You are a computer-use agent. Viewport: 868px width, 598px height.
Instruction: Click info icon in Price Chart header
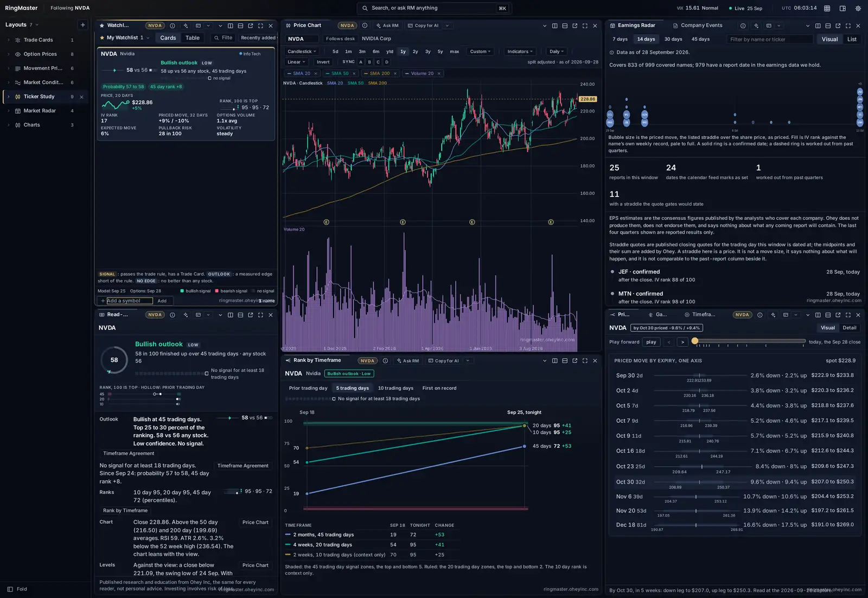[x=365, y=26]
